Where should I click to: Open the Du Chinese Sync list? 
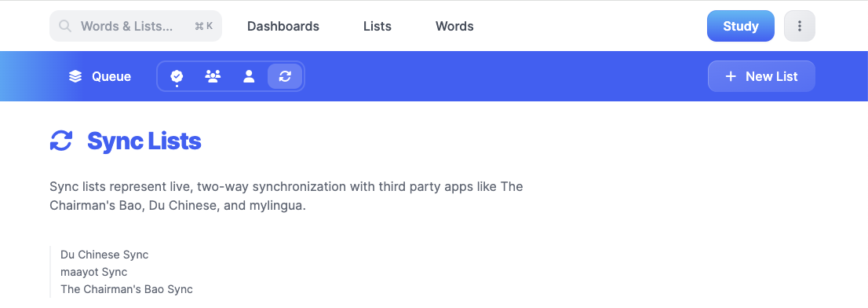tap(104, 255)
